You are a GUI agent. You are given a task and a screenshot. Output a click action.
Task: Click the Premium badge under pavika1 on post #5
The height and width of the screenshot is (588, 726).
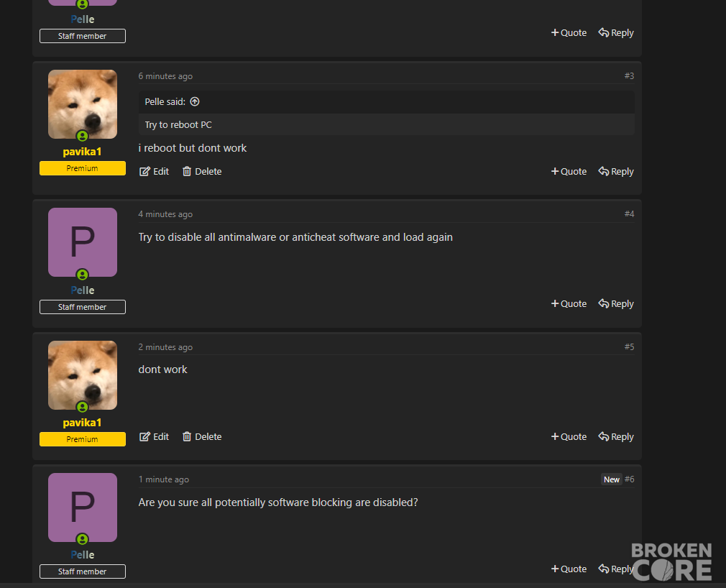pos(83,439)
